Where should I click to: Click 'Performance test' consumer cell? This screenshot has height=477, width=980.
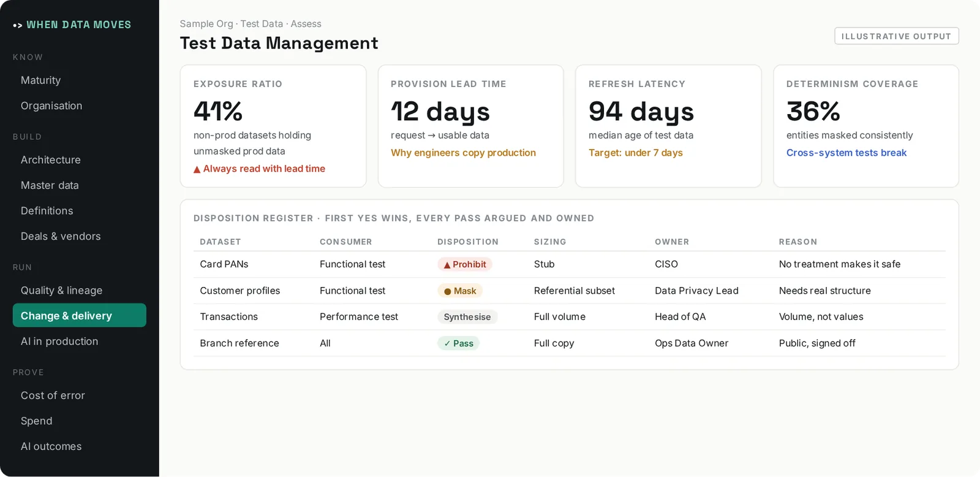pos(359,317)
